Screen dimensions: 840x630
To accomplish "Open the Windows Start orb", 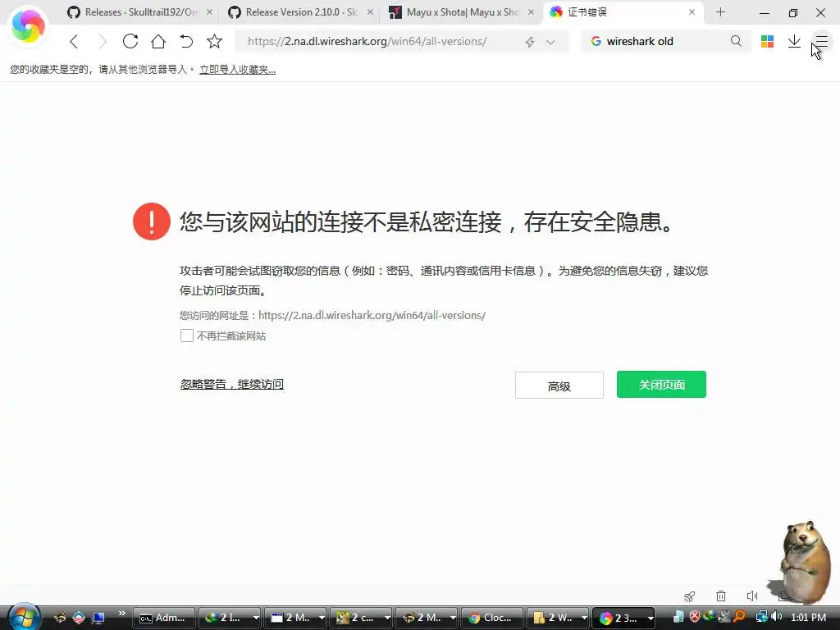I will point(24,617).
